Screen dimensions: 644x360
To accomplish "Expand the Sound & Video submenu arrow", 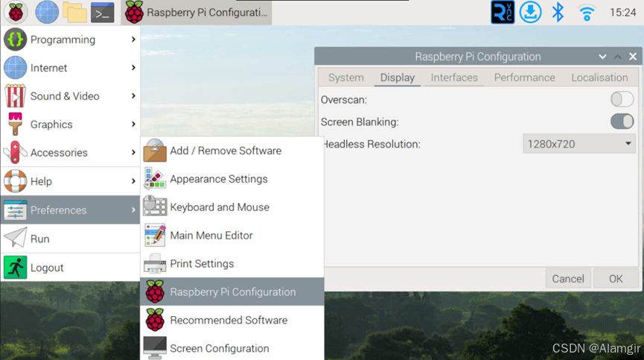I will point(133,95).
